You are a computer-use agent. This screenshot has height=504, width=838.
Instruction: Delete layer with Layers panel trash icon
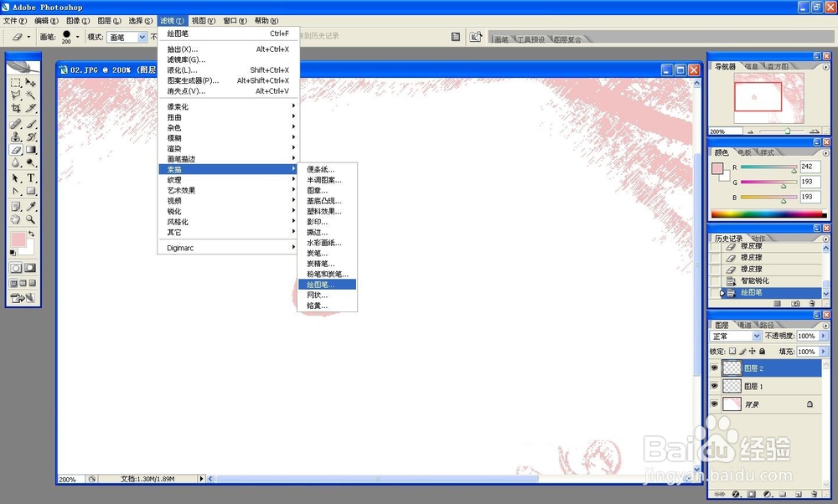pos(814,494)
